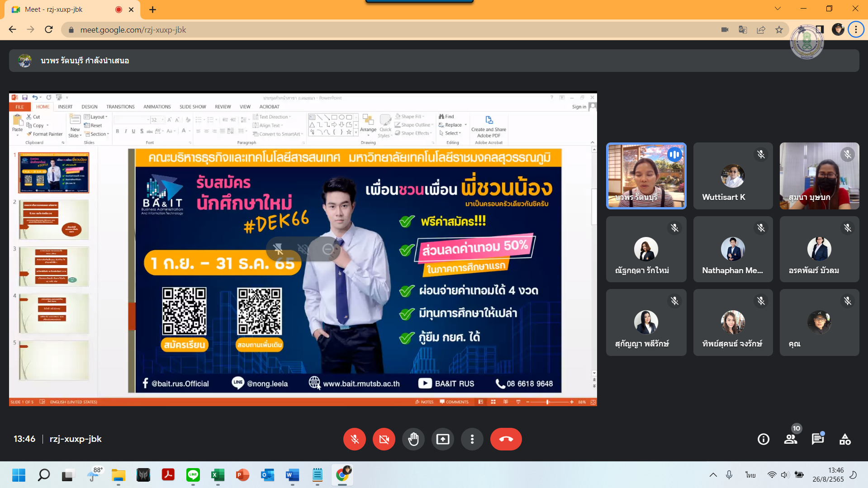The width and height of the screenshot is (868, 488).
Task: Open Chrome three-dot menu
Action: (x=856, y=30)
